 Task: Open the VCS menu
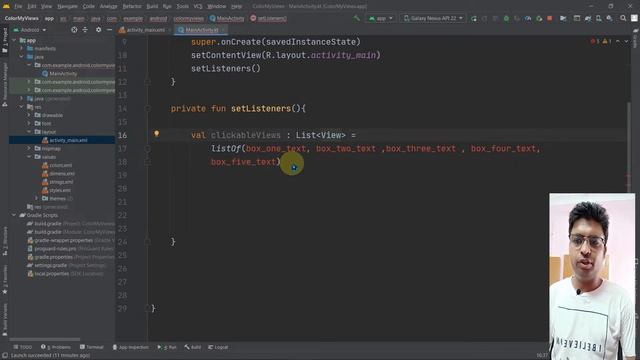tap(198, 7)
